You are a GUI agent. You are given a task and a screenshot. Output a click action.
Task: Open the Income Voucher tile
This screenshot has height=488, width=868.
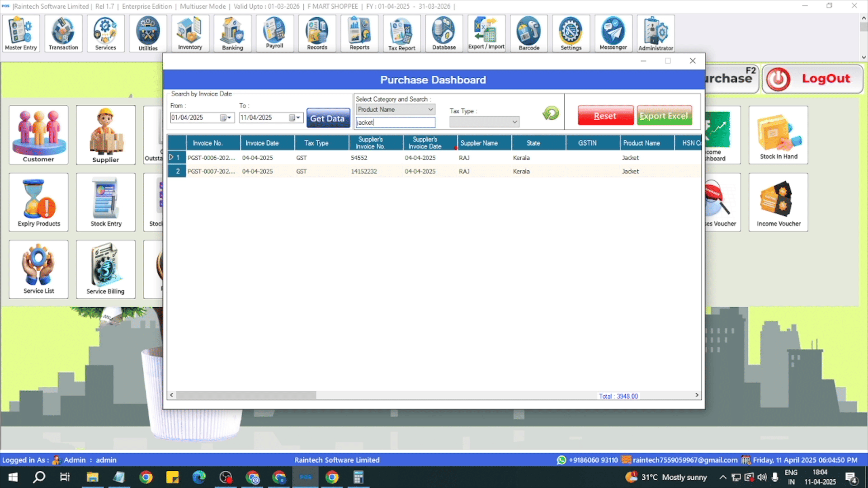[778, 202]
